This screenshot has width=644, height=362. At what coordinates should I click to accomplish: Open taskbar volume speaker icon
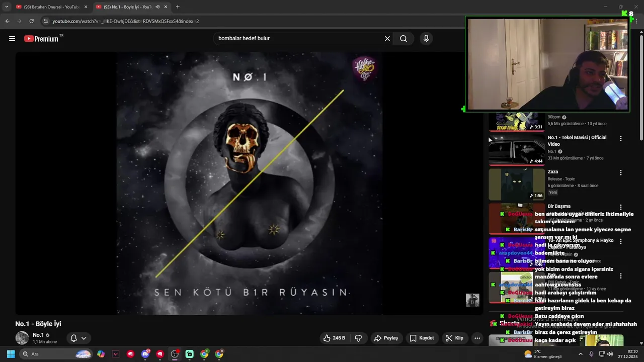coord(610,354)
